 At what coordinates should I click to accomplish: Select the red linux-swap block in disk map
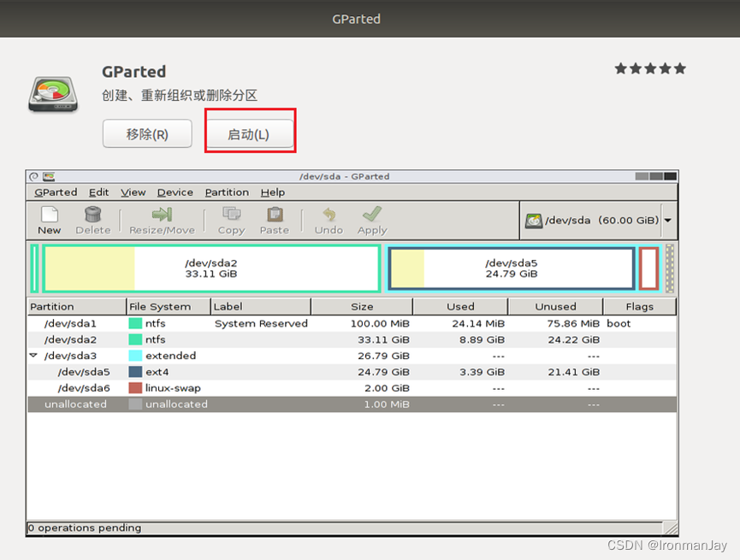tap(649, 268)
